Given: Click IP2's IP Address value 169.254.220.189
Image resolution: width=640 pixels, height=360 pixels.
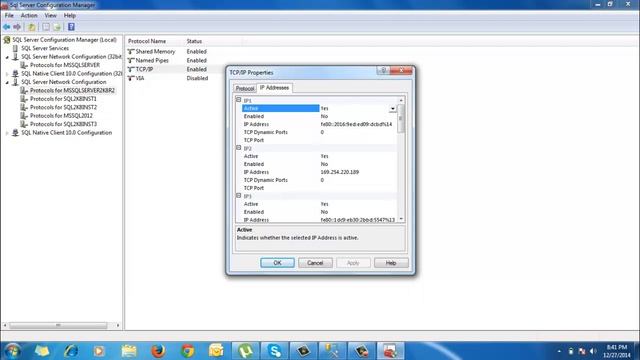Looking at the screenshot, I should coord(340,172).
